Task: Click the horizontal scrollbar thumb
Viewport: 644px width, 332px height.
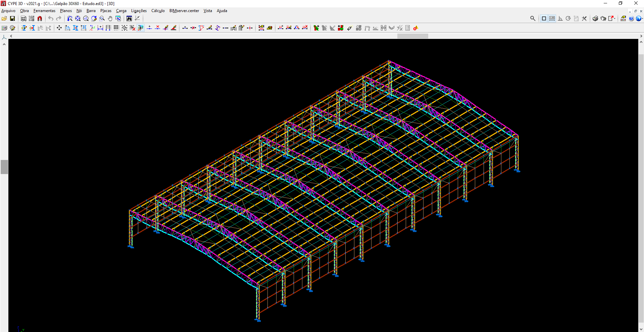Action: click(412, 36)
